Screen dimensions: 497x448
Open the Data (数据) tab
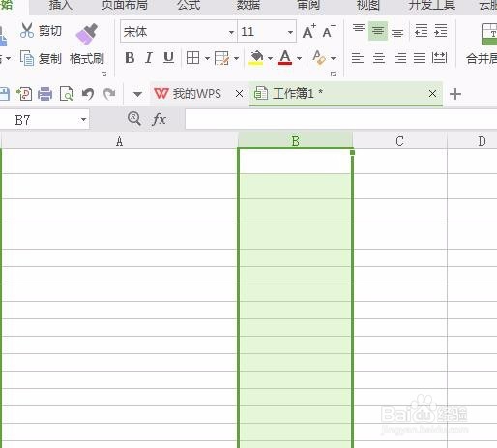point(248,5)
